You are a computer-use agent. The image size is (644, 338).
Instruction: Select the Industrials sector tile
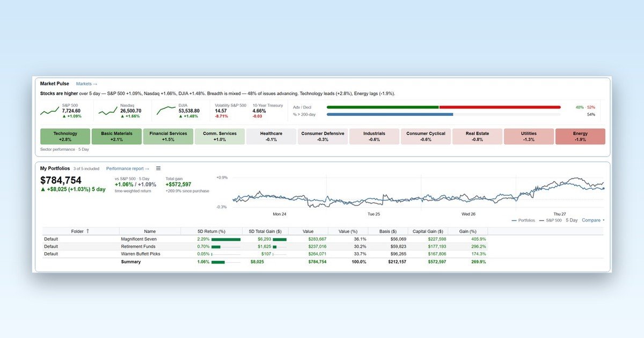pos(374,136)
